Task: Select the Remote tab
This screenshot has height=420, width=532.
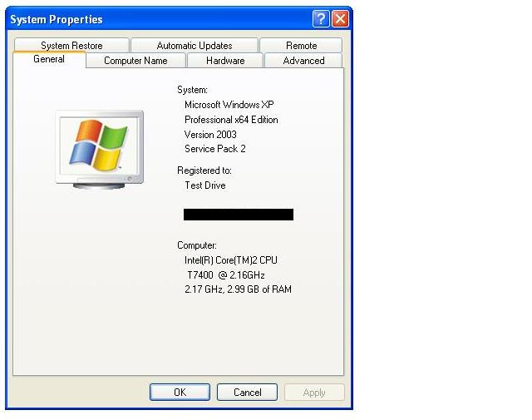Action: [301, 46]
